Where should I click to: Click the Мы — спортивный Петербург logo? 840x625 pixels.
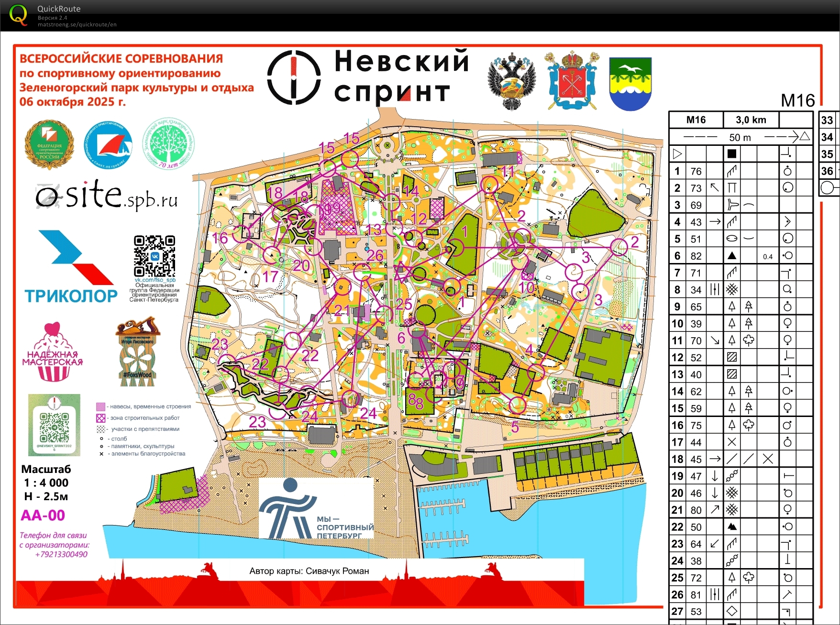tap(316, 508)
